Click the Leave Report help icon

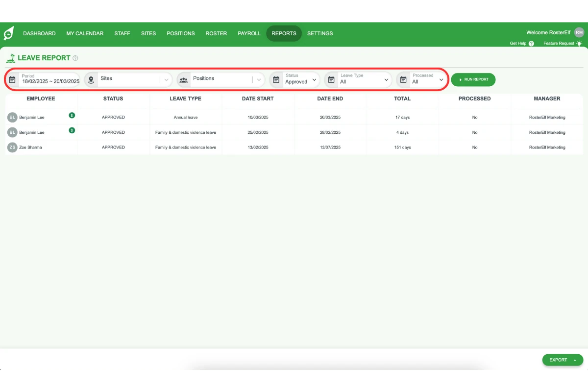pyautogui.click(x=75, y=58)
